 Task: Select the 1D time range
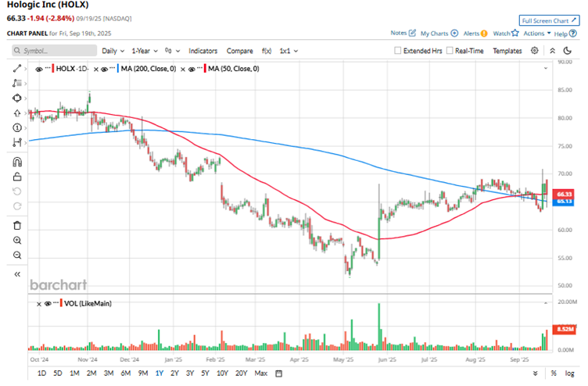coord(41,373)
